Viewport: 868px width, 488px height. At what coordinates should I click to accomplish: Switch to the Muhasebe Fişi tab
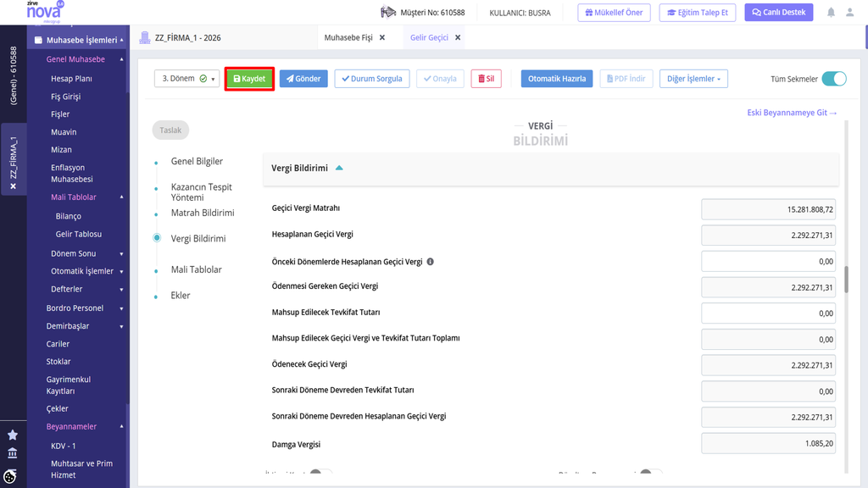tap(348, 37)
